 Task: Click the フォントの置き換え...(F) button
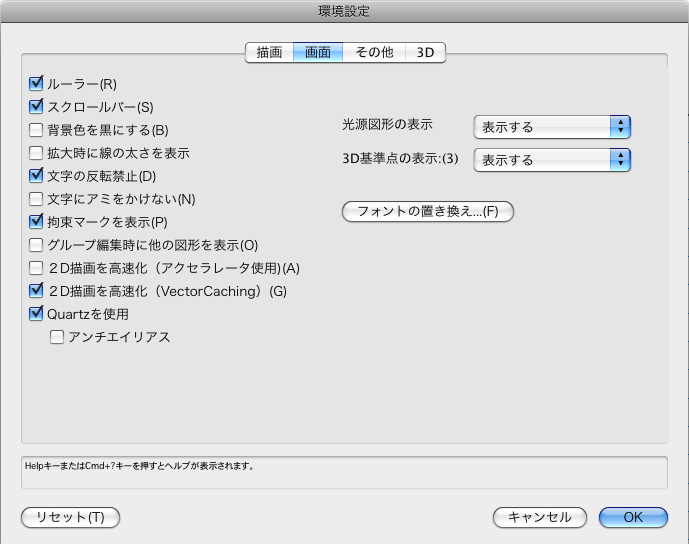point(427,211)
